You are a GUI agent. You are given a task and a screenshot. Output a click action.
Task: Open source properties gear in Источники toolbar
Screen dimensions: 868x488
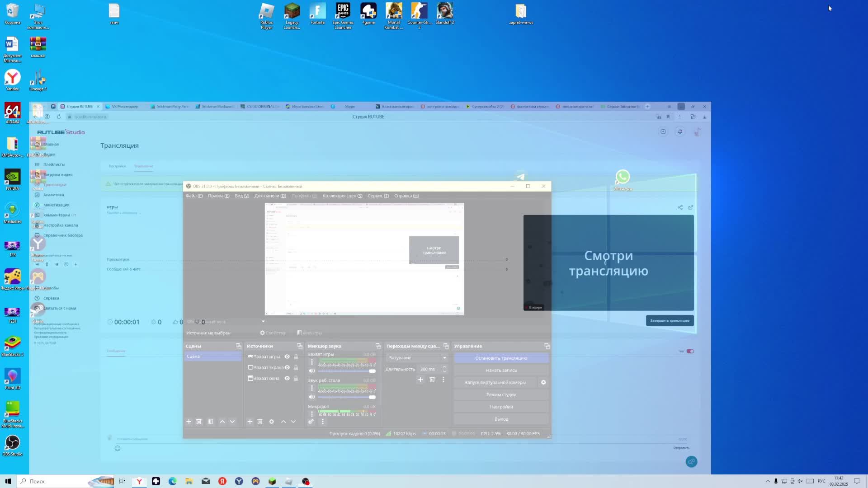tap(271, 422)
